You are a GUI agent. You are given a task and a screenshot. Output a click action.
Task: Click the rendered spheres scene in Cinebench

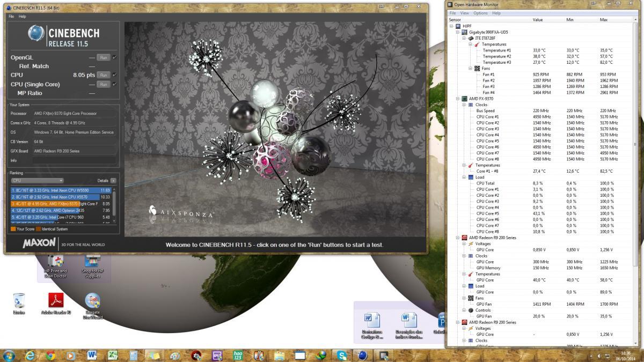coord(275,129)
